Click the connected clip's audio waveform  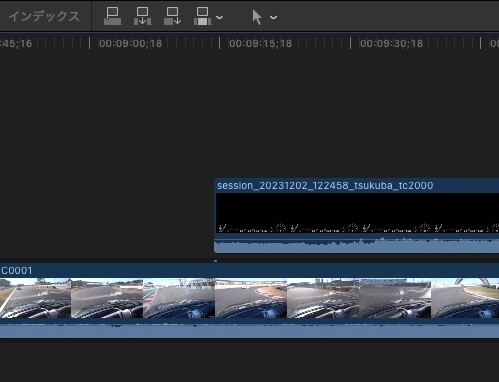357,245
